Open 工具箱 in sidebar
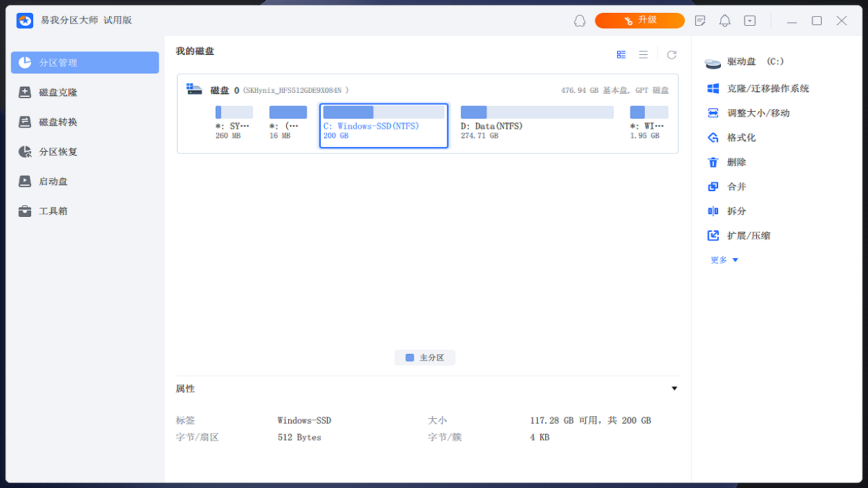The image size is (868, 488). coord(85,211)
